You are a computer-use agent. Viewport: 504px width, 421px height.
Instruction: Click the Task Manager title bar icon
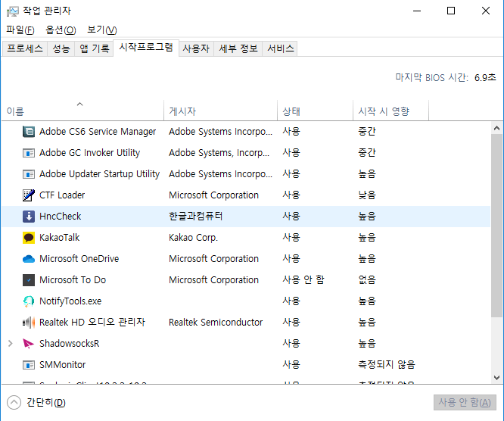pyautogui.click(x=13, y=11)
